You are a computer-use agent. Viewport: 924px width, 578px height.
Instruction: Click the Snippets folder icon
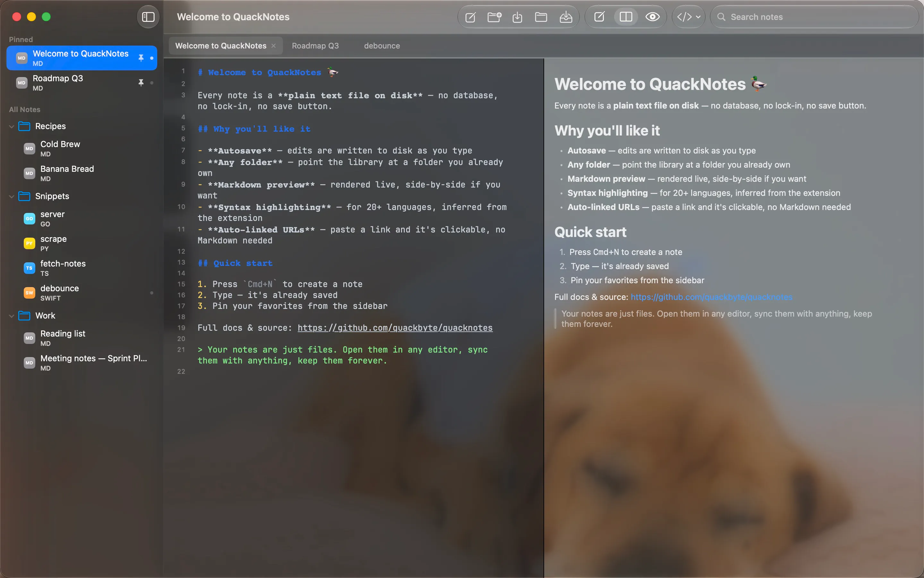[24, 197]
